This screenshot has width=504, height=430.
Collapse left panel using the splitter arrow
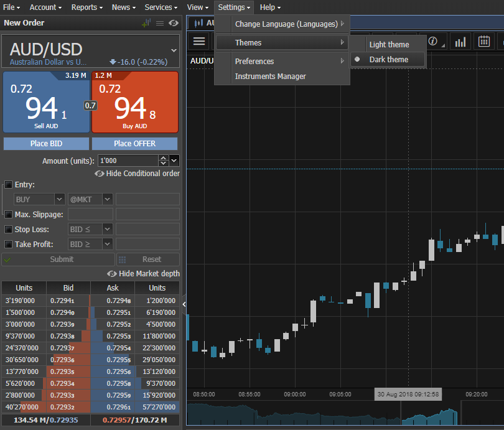tap(184, 304)
